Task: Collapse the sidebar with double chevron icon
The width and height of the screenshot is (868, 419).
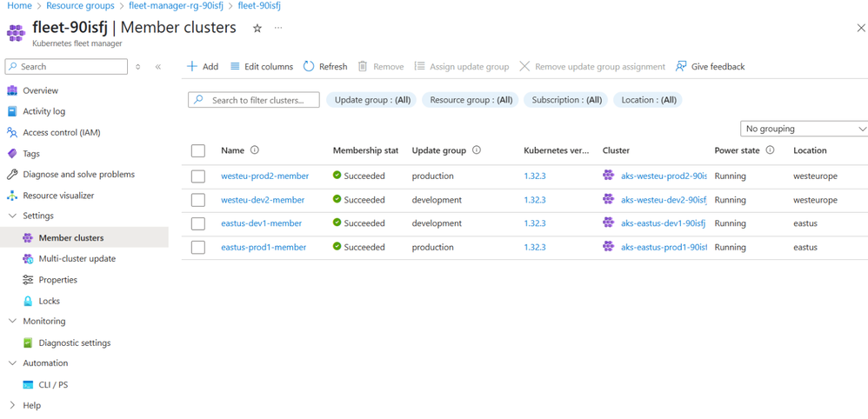Action: point(158,67)
